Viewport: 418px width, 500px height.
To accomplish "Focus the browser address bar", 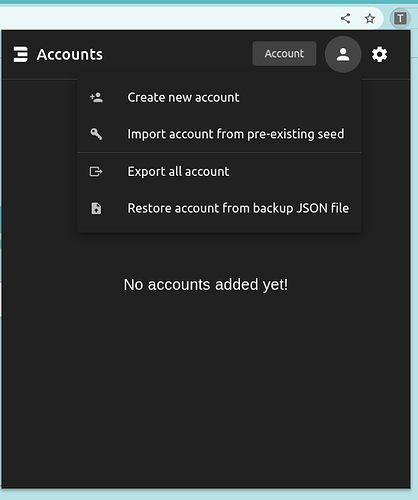I will [x=167, y=18].
